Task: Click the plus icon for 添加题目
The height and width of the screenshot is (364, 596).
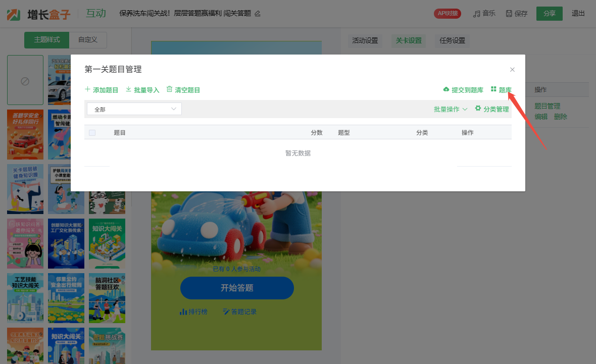Action: point(87,89)
